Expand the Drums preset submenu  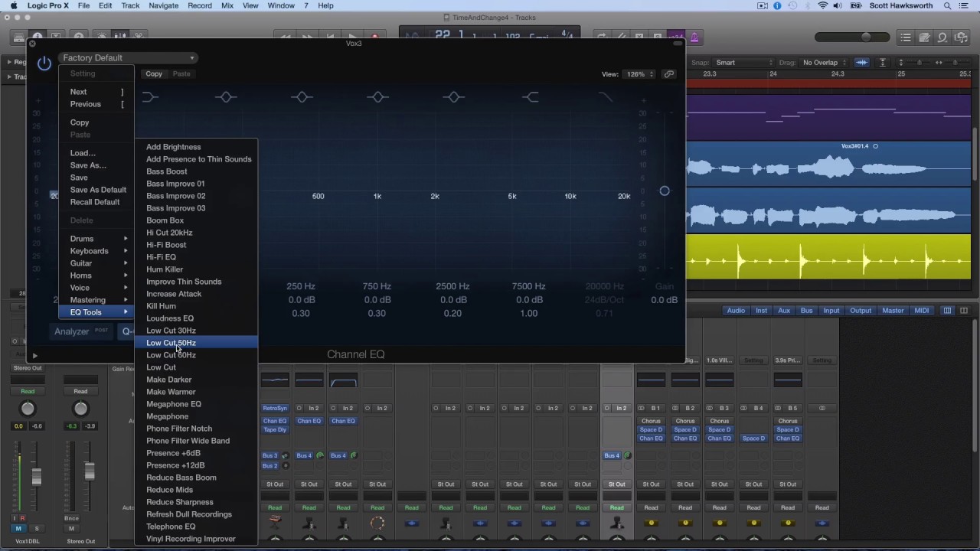[x=96, y=239]
